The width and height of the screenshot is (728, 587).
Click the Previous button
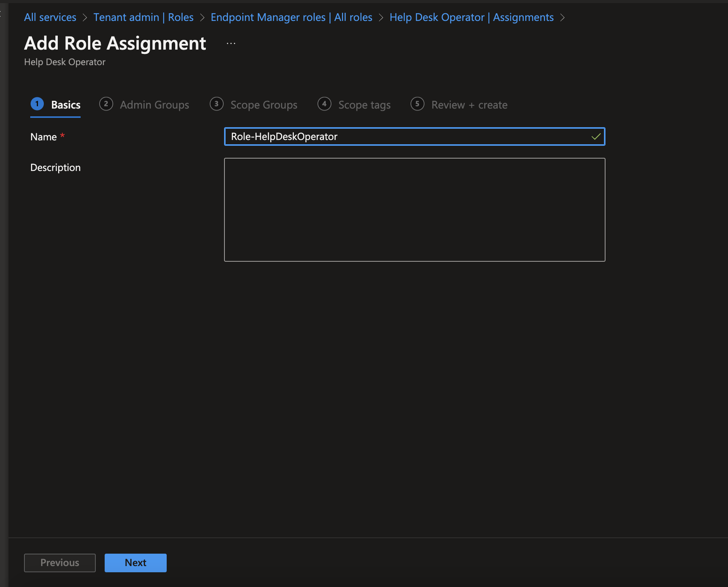tap(59, 563)
